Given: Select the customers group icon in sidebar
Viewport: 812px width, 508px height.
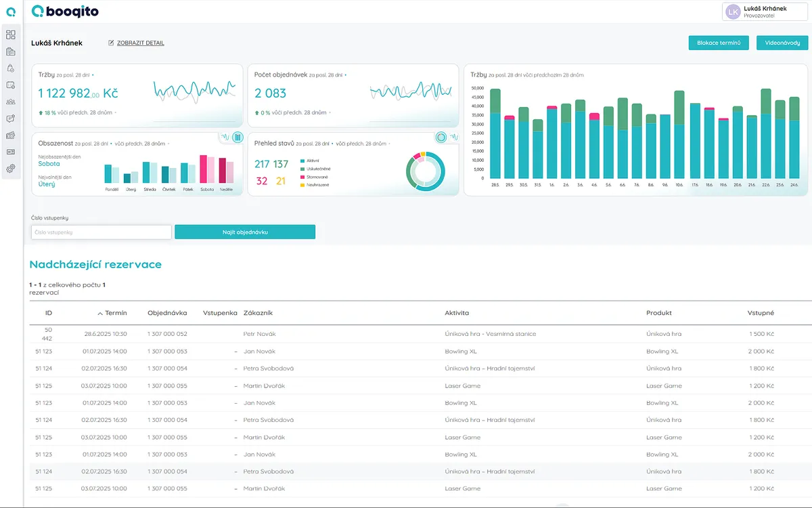Looking at the screenshot, I should (x=11, y=102).
